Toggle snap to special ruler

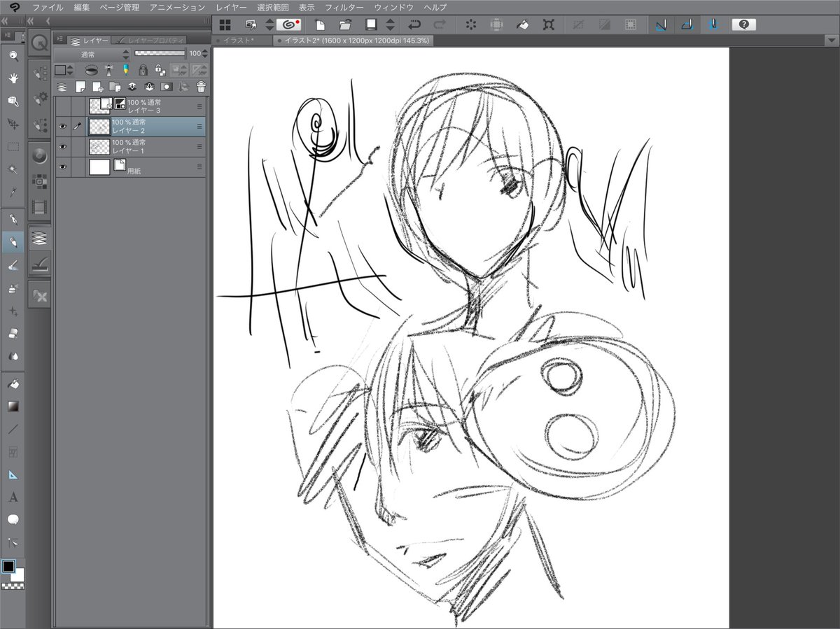[687, 24]
